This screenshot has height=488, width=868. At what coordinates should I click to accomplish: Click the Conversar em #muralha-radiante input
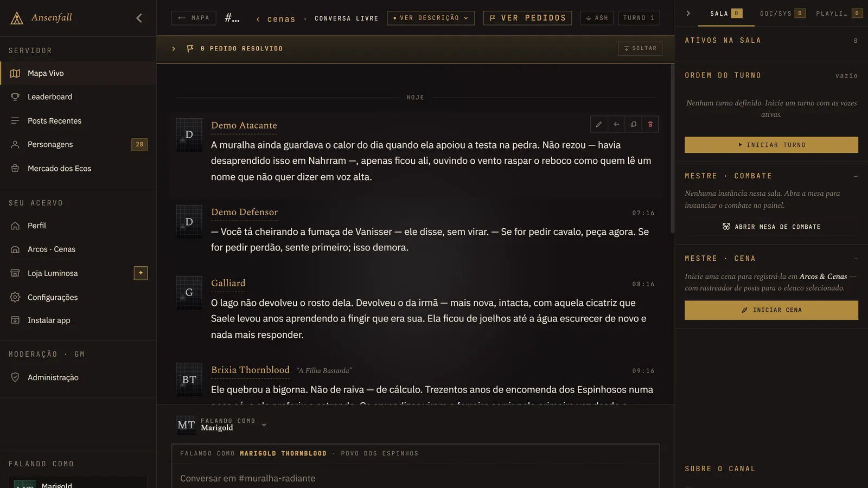[x=416, y=478]
